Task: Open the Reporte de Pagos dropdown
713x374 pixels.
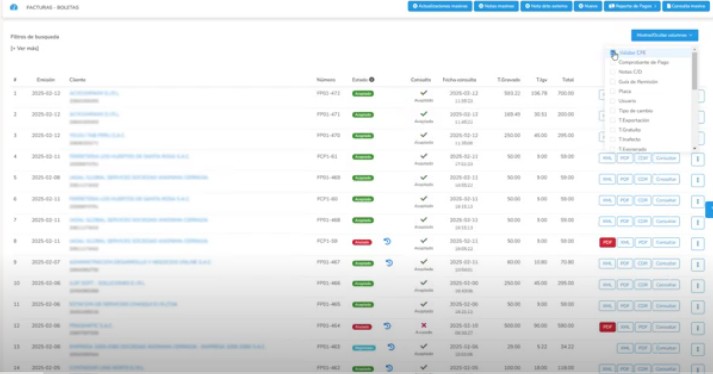Action: pos(632,6)
